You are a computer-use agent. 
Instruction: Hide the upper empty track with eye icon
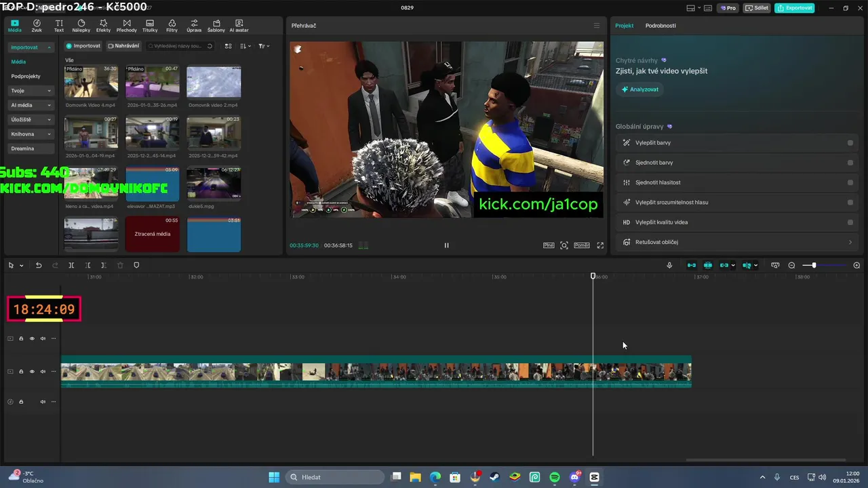32,338
